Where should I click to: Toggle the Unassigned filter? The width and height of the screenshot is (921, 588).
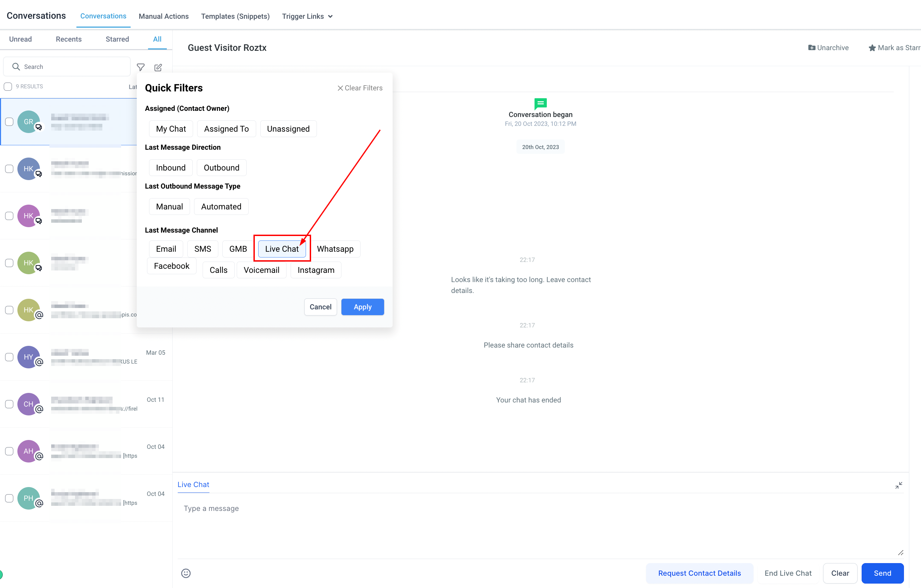(x=288, y=129)
